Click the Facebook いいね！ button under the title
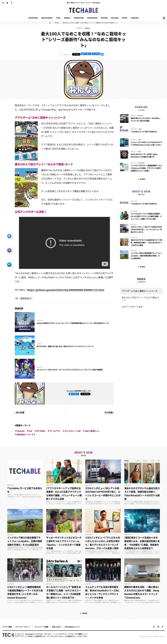Screen dimensions: 167x644 click(x=86, y=54)
